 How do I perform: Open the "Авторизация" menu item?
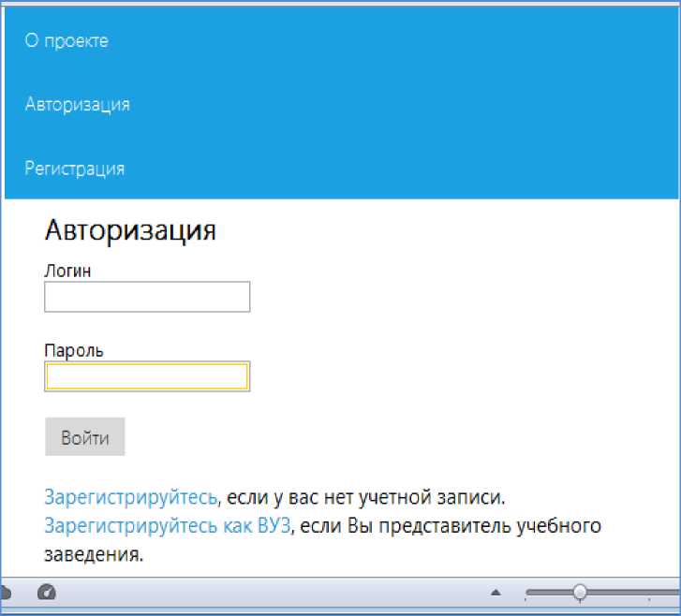pos(78,105)
